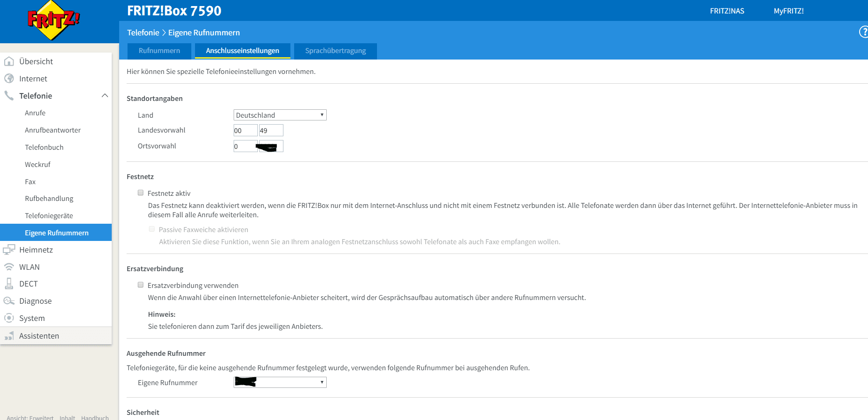Click the DECT cordless phone icon

click(x=9, y=284)
